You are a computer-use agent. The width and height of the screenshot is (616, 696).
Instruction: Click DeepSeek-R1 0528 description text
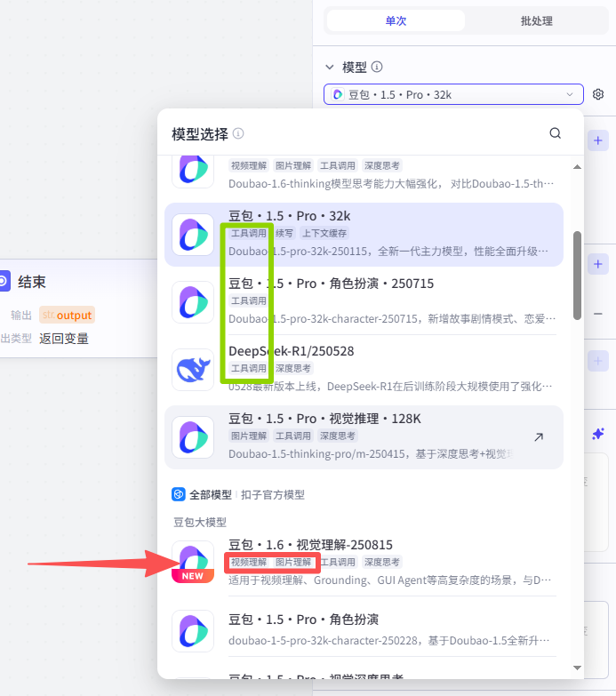(x=390, y=386)
